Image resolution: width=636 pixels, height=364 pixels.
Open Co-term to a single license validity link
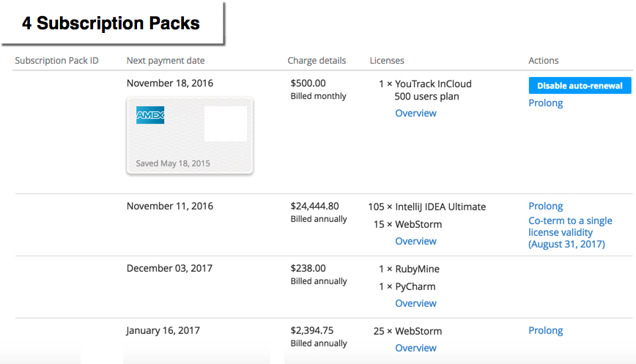point(570,232)
